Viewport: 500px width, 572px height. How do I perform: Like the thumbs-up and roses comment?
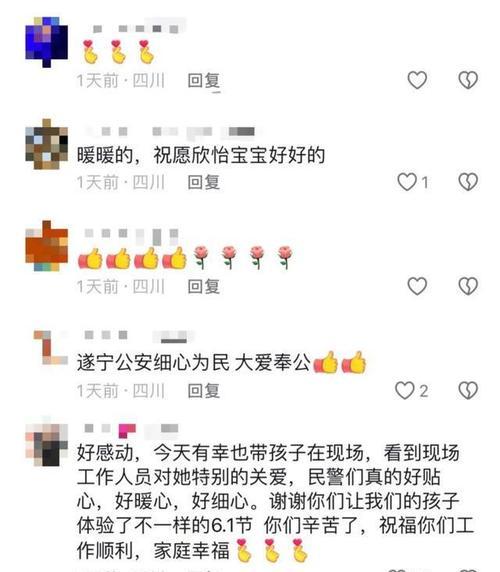pyautogui.click(x=417, y=286)
